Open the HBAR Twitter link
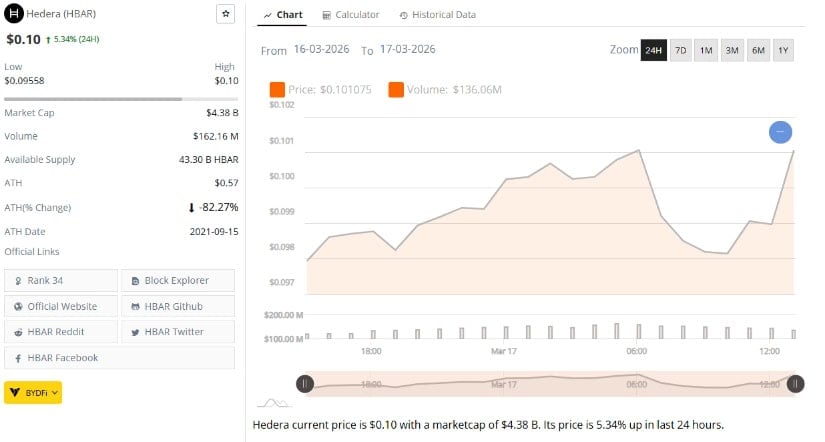The width and height of the screenshot is (825, 442). click(177, 331)
